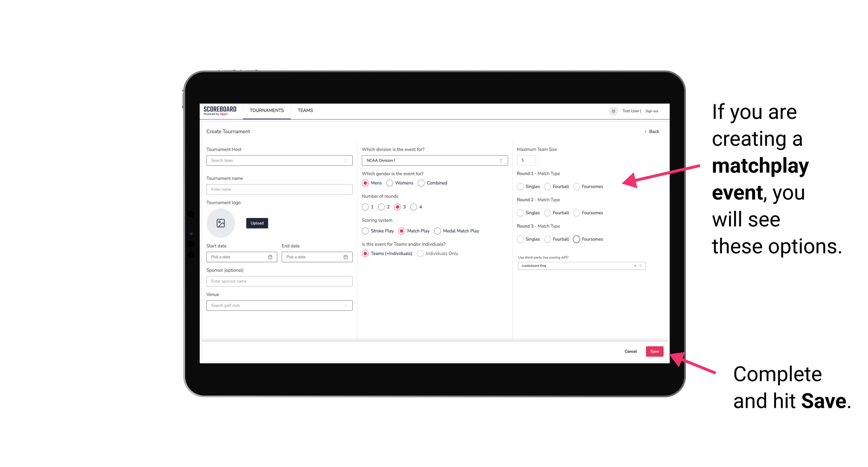Click the third-party API remove icon
The height and width of the screenshot is (467, 868).
point(635,266)
